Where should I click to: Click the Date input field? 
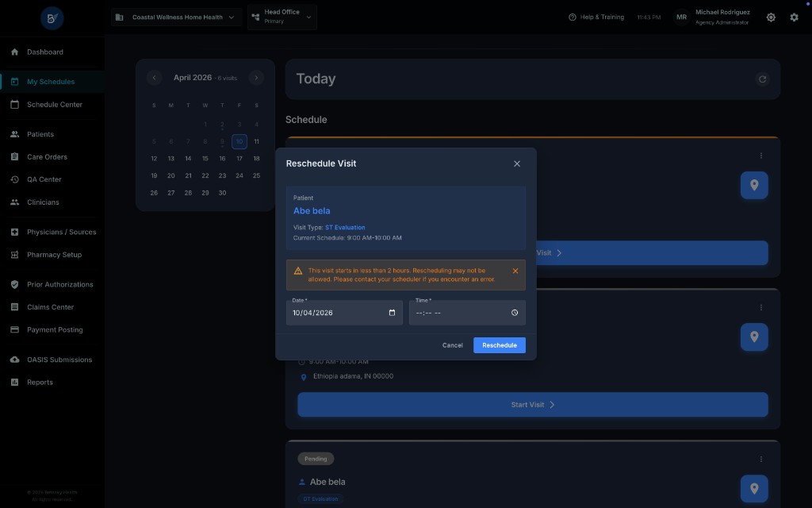[x=344, y=313]
